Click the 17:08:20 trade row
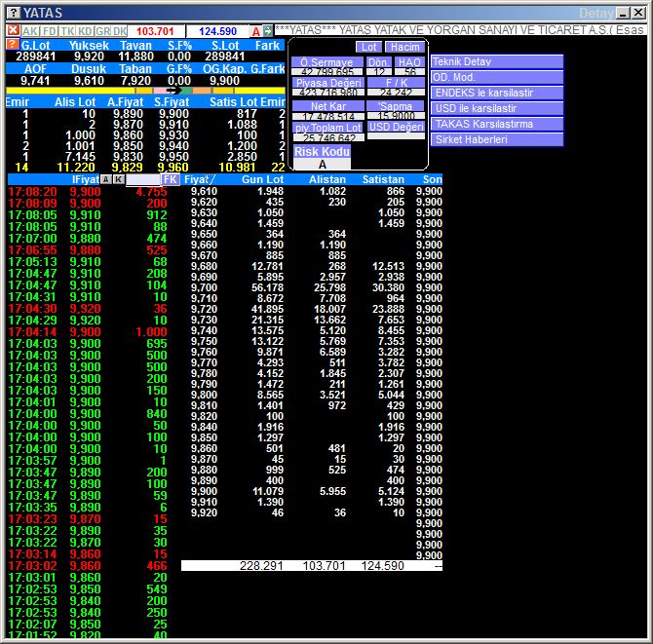 [88, 192]
